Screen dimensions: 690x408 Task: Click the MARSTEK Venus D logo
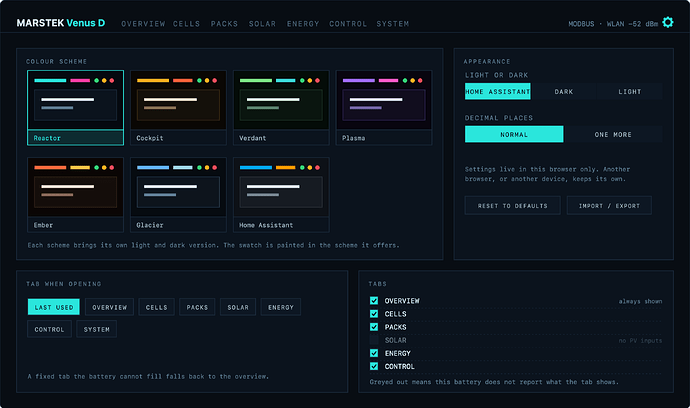coord(61,23)
